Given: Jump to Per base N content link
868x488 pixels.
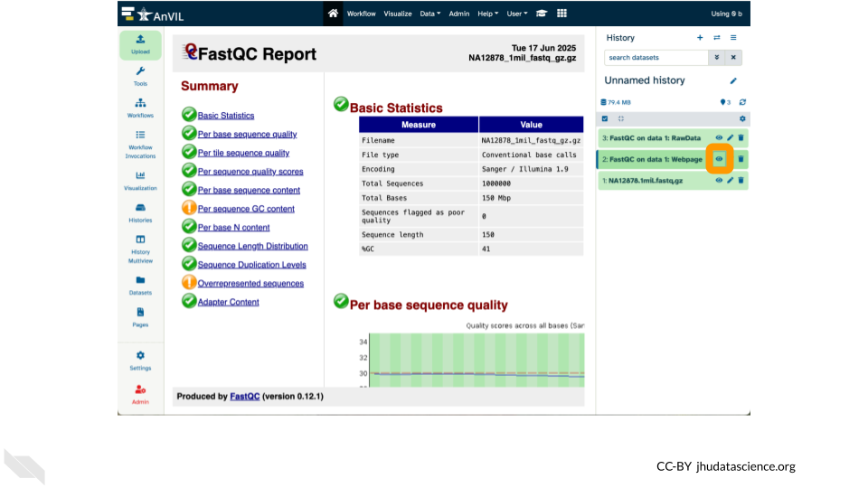Looking at the screenshot, I should 233,228.
